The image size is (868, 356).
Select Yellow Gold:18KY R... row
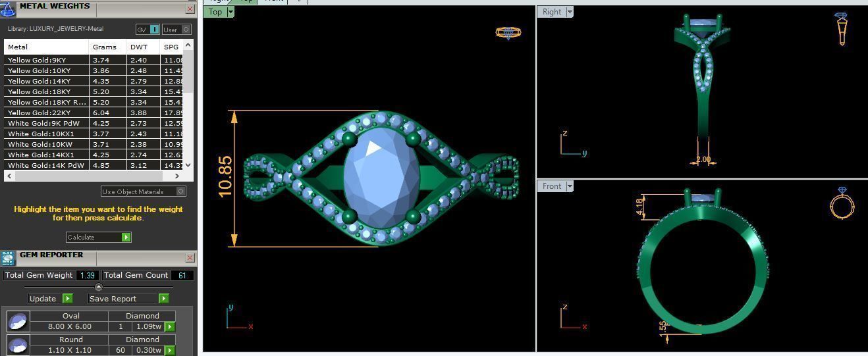pyautogui.click(x=94, y=102)
